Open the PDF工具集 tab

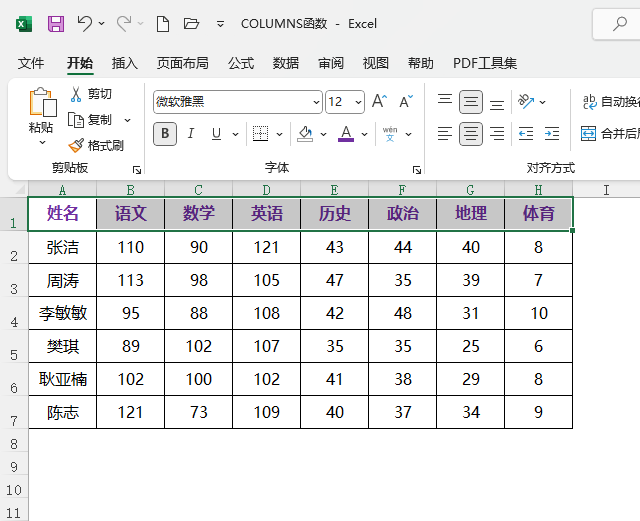485,63
